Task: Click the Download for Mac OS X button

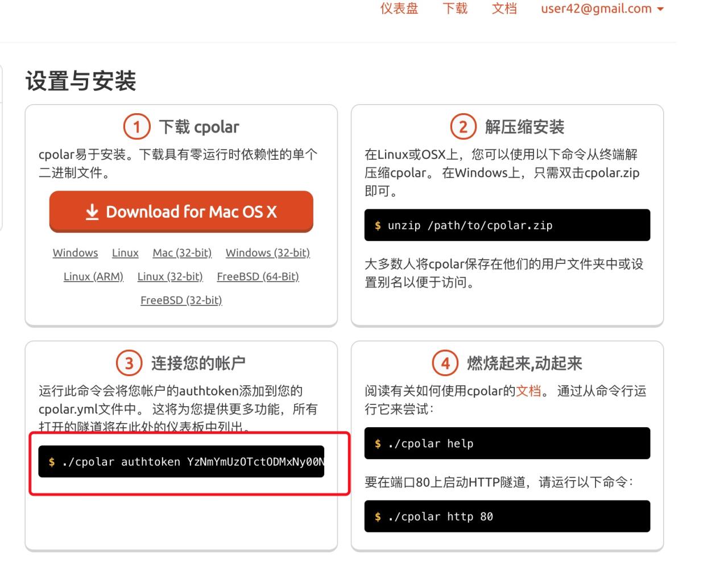Action: coord(181,212)
